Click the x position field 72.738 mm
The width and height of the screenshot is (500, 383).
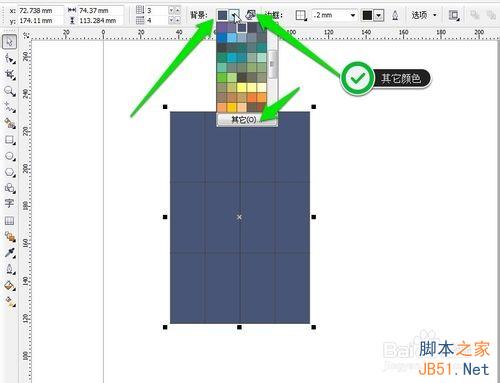(x=40, y=11)
